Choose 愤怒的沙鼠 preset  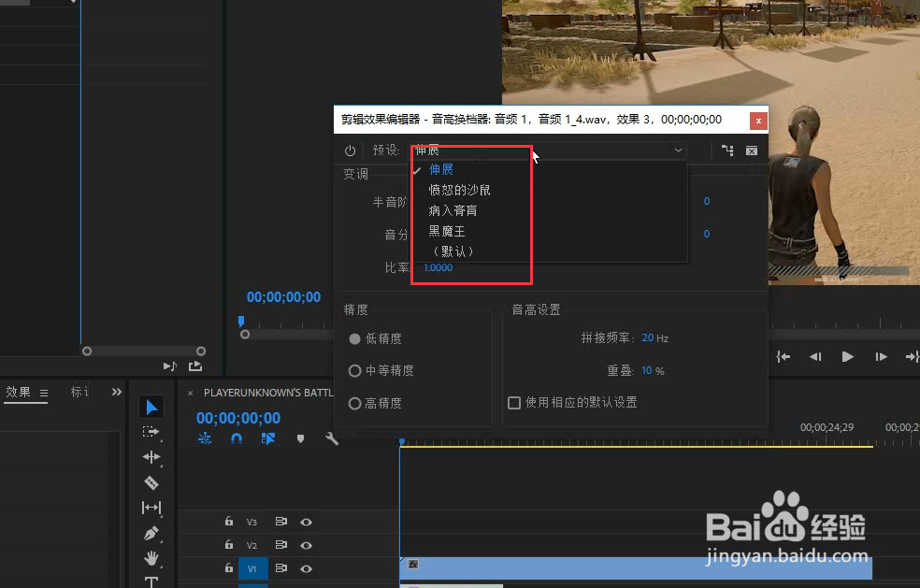[459, 190]
